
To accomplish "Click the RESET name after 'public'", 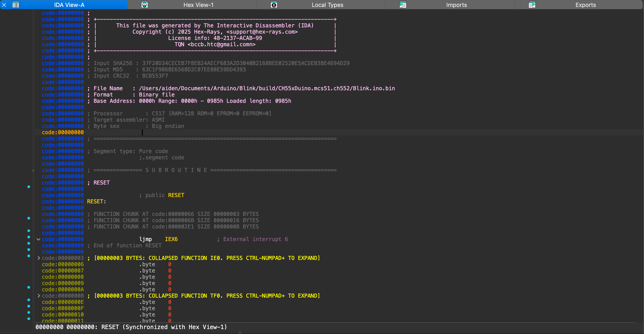I will pos(176,195).
